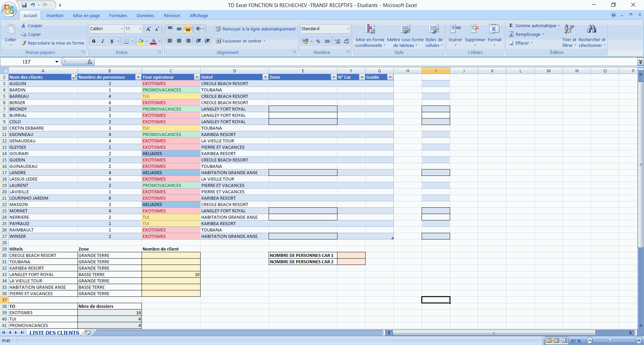Click the Insérer cells icon
The image size is (644, 345).
click(x=455, y=29)
